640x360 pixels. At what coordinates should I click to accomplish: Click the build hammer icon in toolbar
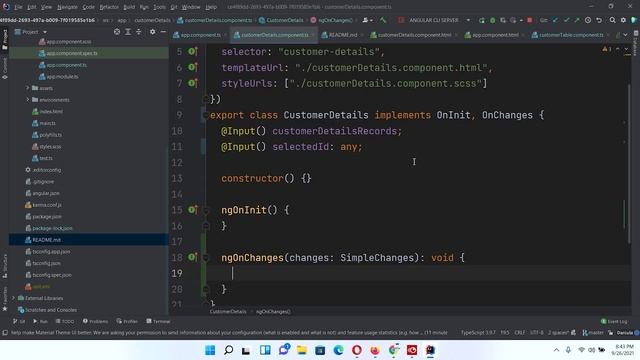tap(383, 20)
